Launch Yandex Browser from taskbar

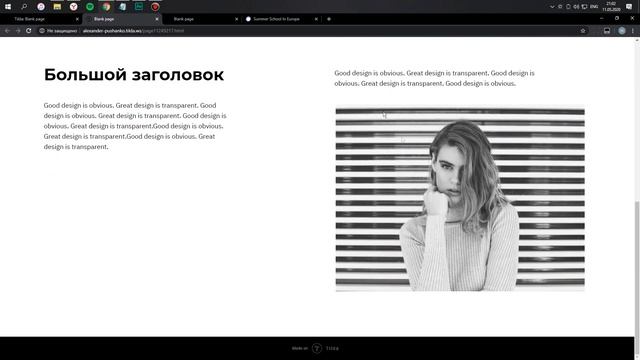(73, 7)
